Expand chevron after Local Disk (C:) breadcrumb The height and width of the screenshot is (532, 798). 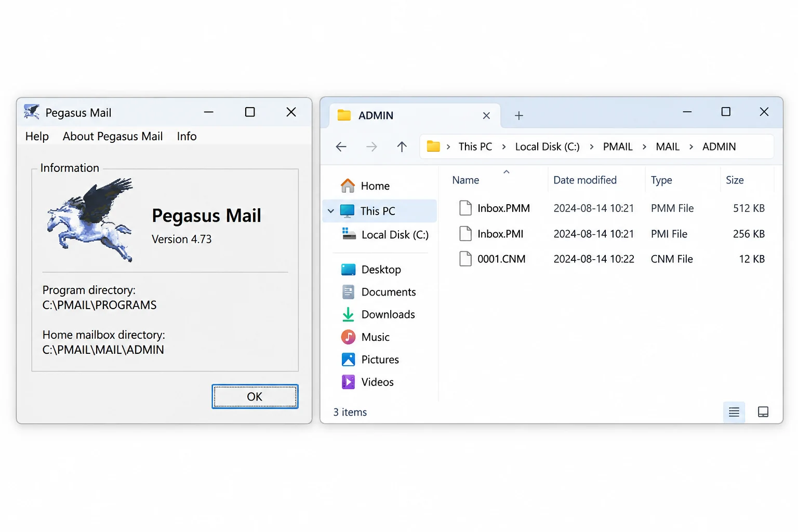(x=591, y=147)
